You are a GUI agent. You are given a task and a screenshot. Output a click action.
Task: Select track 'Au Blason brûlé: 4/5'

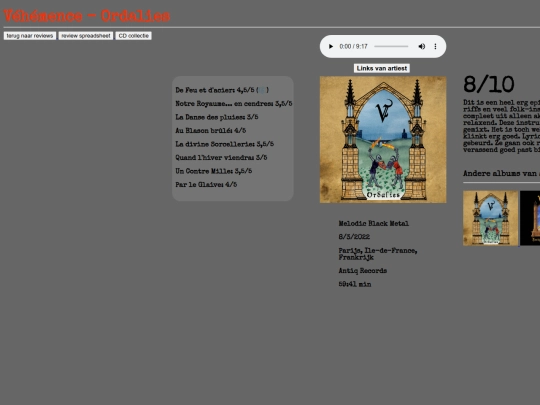(210, 131)
